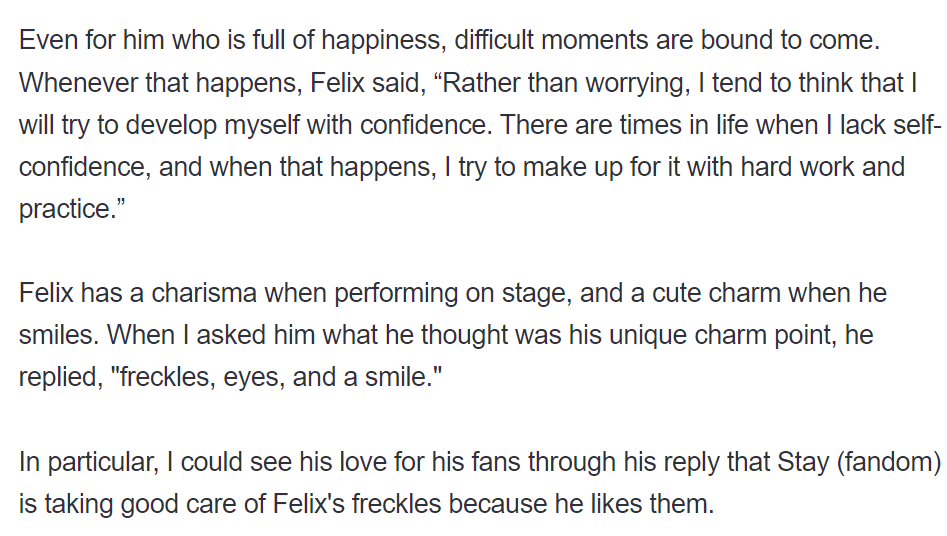Click the word 'difficult' in the first line
This screenshot has width=947, height=536.
pyautogui.click(x=494, y=40)
